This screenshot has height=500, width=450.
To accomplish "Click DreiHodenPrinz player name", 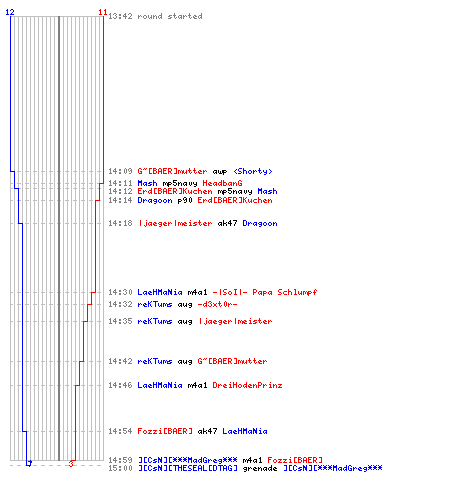I will point(247,385).
